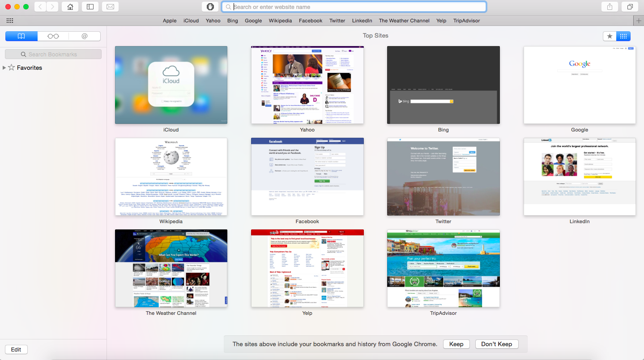
Task: Click the "Top Sites" heading text
Action: coord(375,36)
